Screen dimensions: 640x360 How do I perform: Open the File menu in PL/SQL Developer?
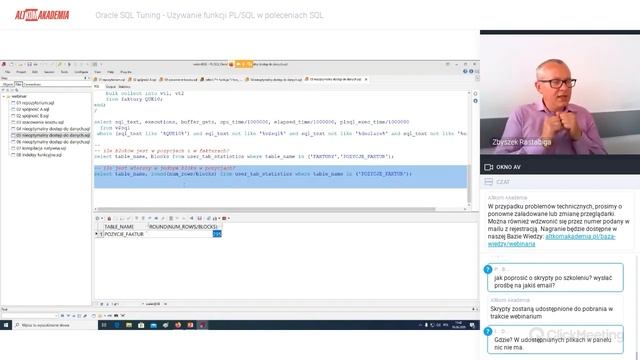tap(8, 72)
